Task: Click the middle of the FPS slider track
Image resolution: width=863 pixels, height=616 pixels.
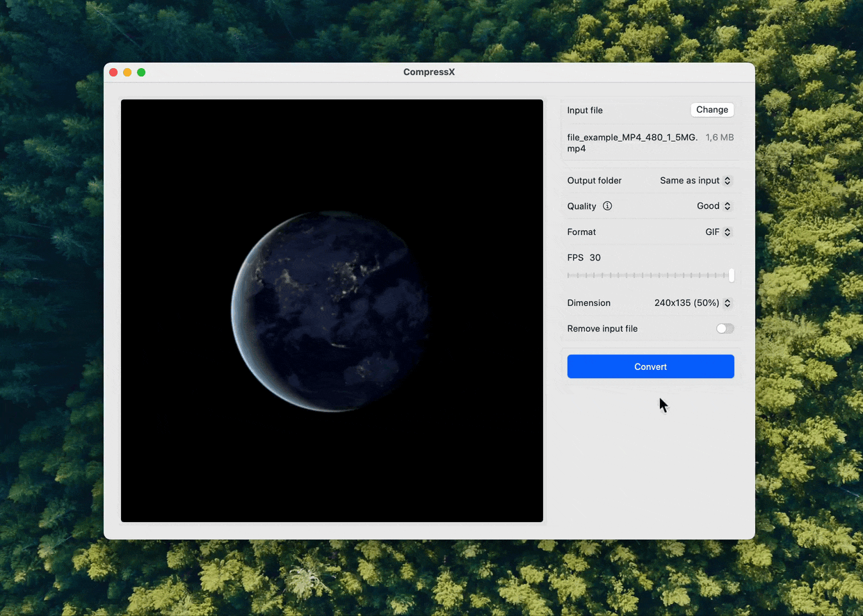Action: [x=650, y=276]
